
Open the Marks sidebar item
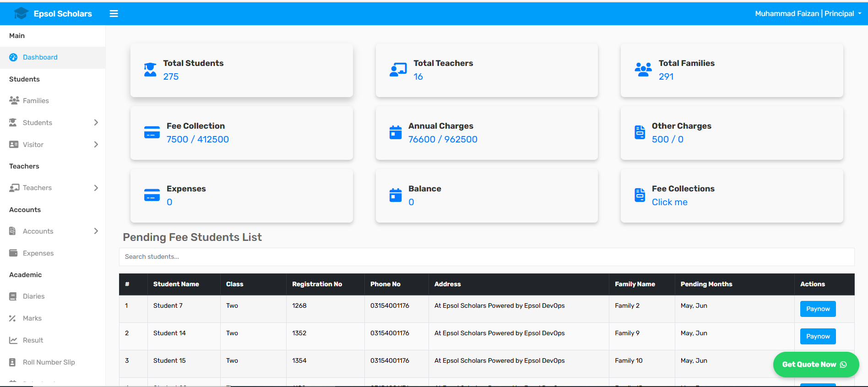(32, 318)
